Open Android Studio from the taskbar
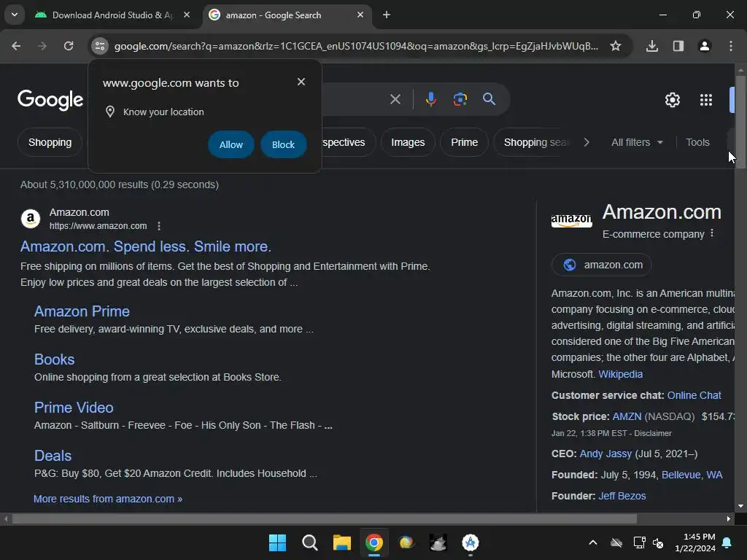The image size is (747, 560). pyautogui.click(x=471, y=542)
